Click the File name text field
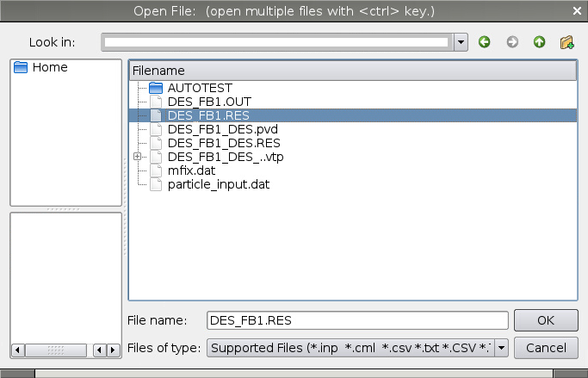 click(356, 320)
